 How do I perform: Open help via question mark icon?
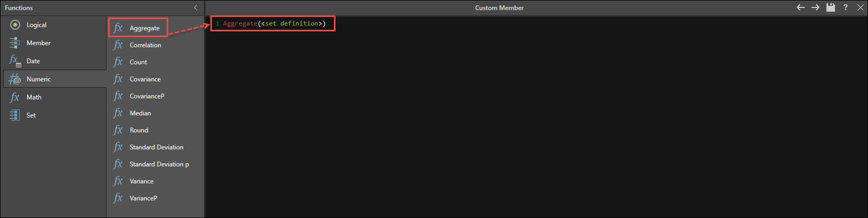pyautogui.click(x=845, y=7)
